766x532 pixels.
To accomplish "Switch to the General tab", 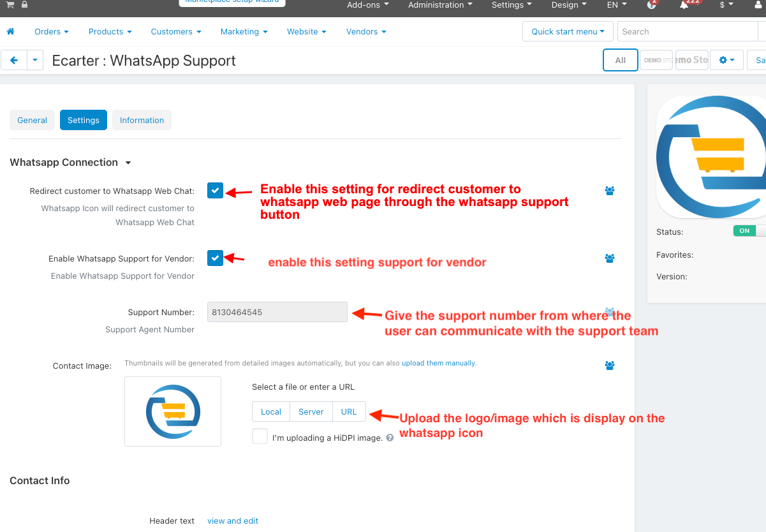I will [x=33, y=120].
